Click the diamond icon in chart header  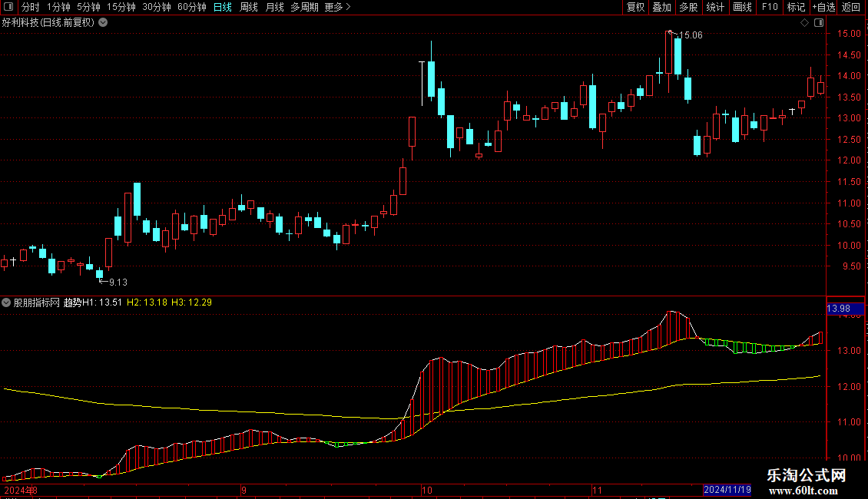(x=804, y=23)
